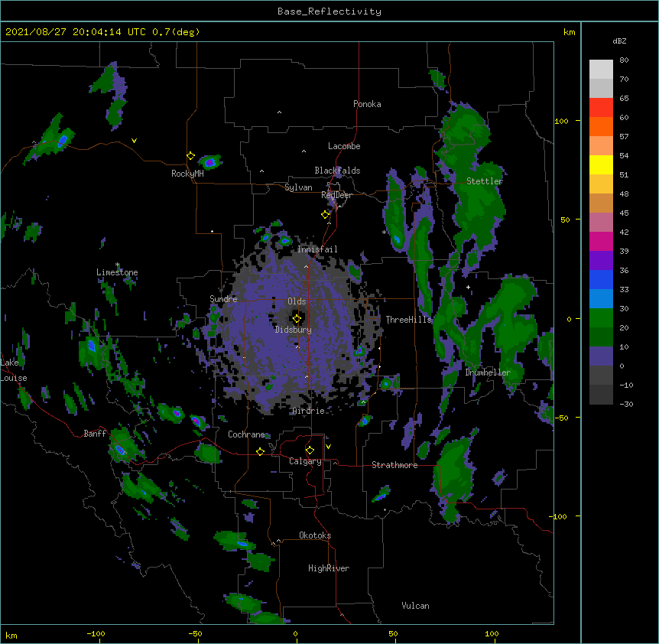Click the Olds label
This screenshot has width=659, height=644.
click(297, 301)
